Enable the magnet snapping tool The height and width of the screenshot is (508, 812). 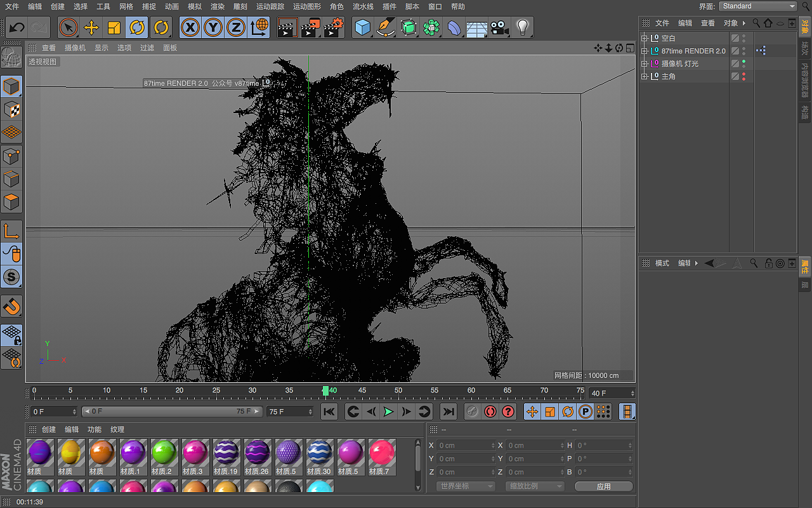11,307
